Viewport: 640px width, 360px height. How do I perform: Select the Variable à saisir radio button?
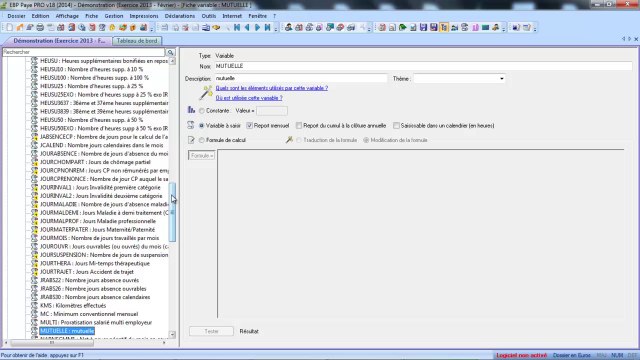(202, 126)
